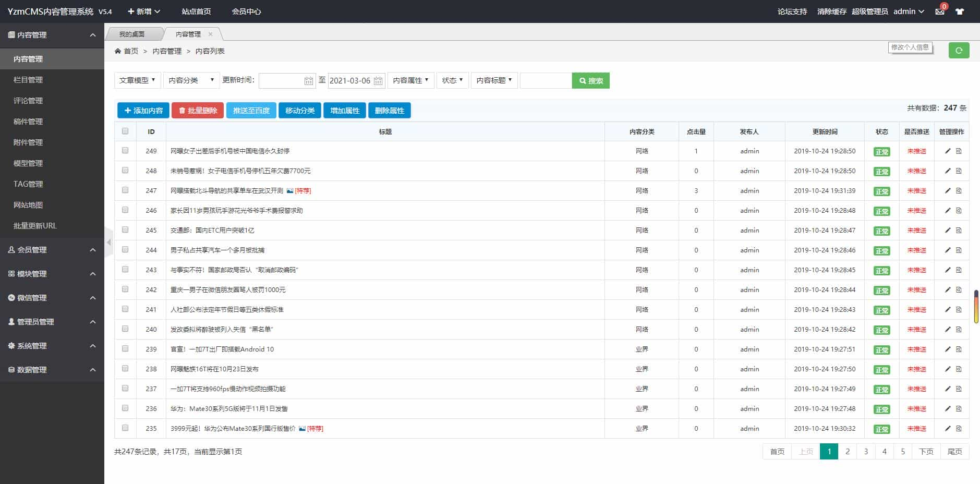The image size is (980, 484).
Task: Edit article 247 with pencil icon
Action: 948,190
